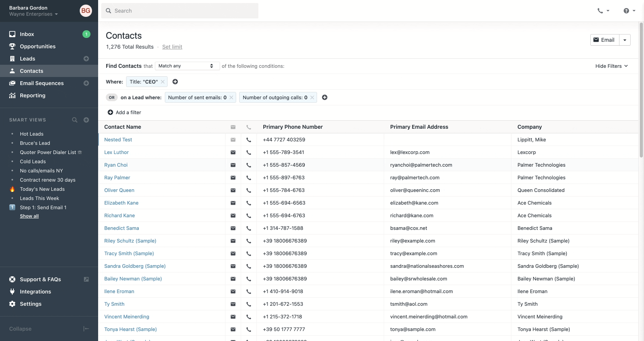Open the Email button dropdown arrow
644x341 pixels.
pyautogui.click(x=625, y=40)
